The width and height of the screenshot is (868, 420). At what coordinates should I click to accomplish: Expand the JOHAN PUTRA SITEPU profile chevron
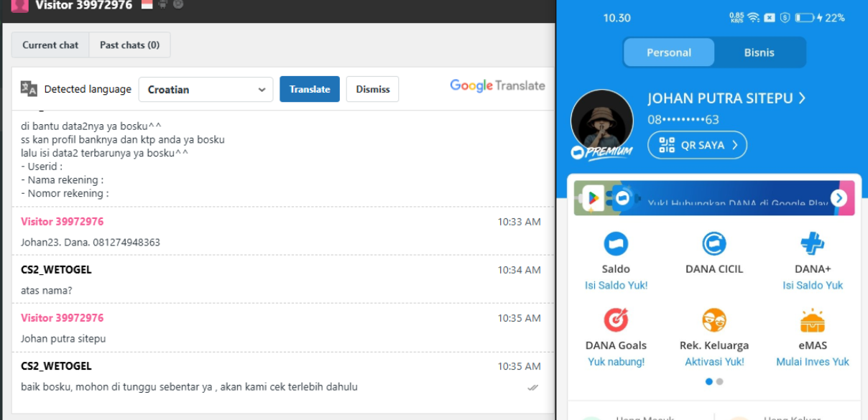802,98
